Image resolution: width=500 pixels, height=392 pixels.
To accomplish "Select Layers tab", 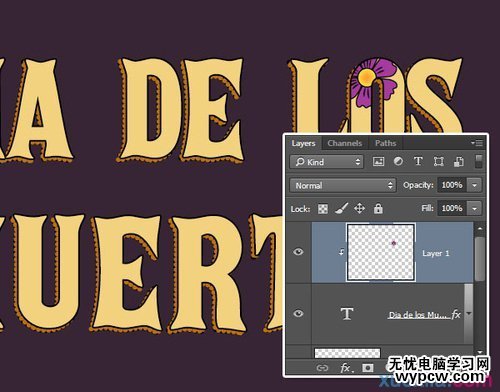I will click(x=303, y=143).
